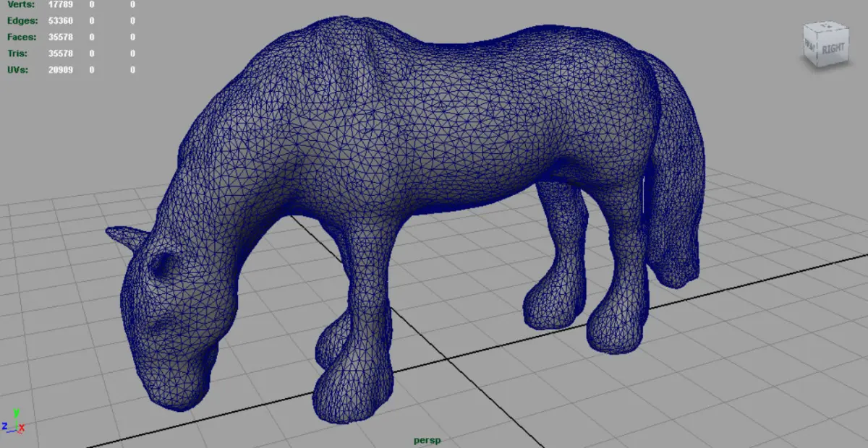The height and width of the screenshot is (448, 868).
Task: Click the 'Edges:' heads-up label
Action: [x=22, y=21]
